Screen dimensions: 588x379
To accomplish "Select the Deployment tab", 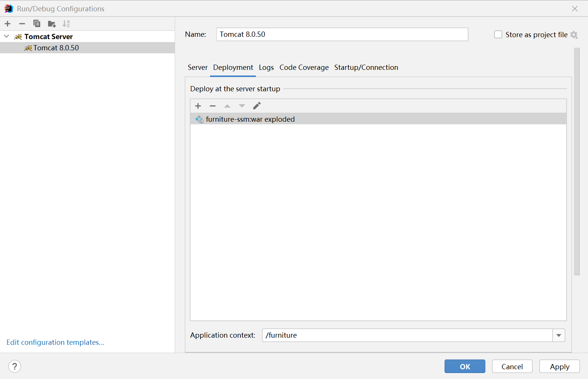I will point(233,68).
